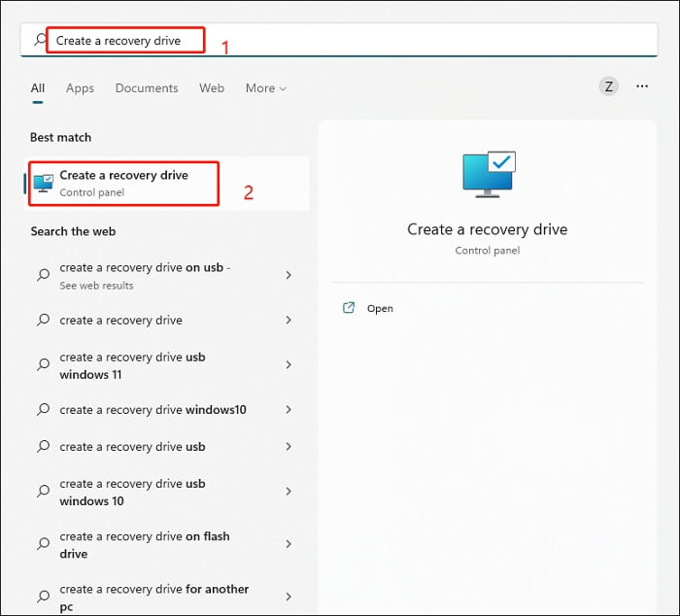Select the All tab
The image size is (680, 616).
pos(38,88)
